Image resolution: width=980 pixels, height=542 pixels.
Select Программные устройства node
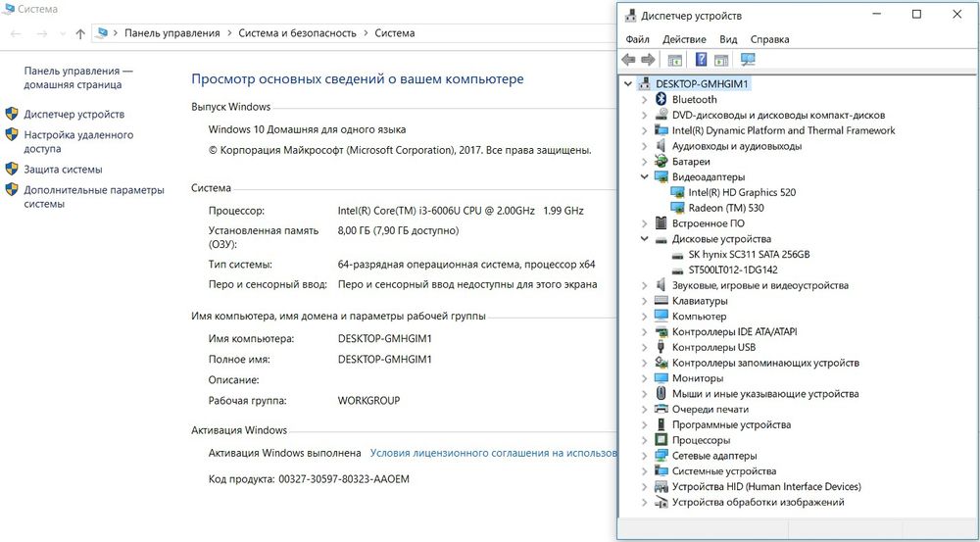click(731, 424)
